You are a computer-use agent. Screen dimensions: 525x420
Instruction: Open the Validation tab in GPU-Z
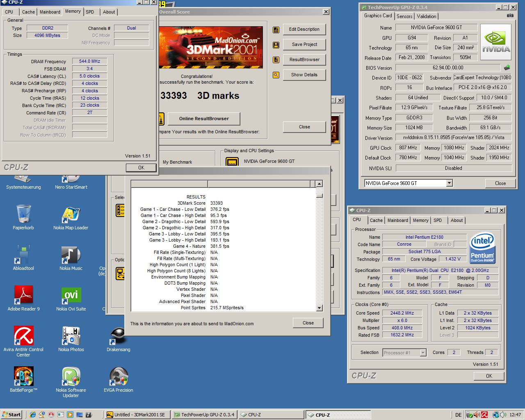427,16
